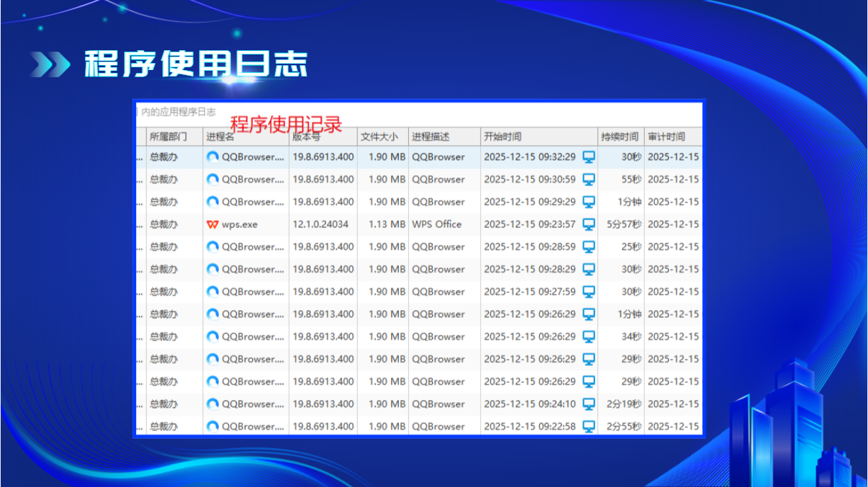Click the QQBrowser icon in the 09:22:58 row
This screenshot has height=487, width=868.
click(x=213, y=427)
